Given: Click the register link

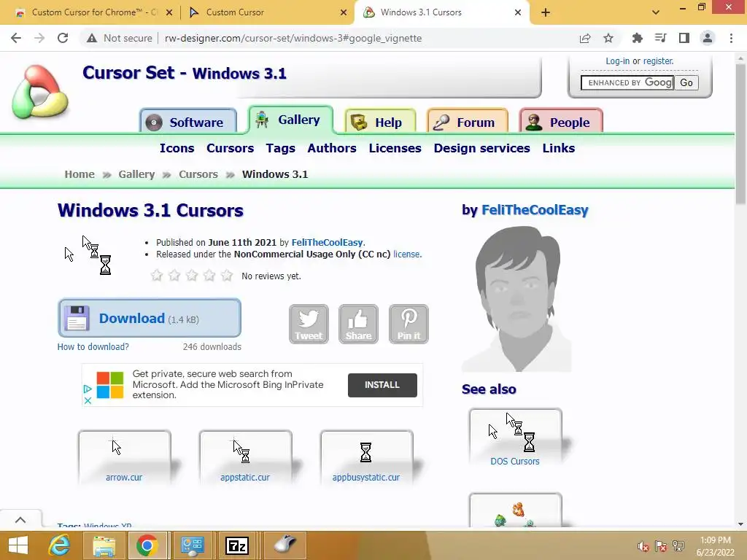Looking at the screenshot, I should (659, 61).
